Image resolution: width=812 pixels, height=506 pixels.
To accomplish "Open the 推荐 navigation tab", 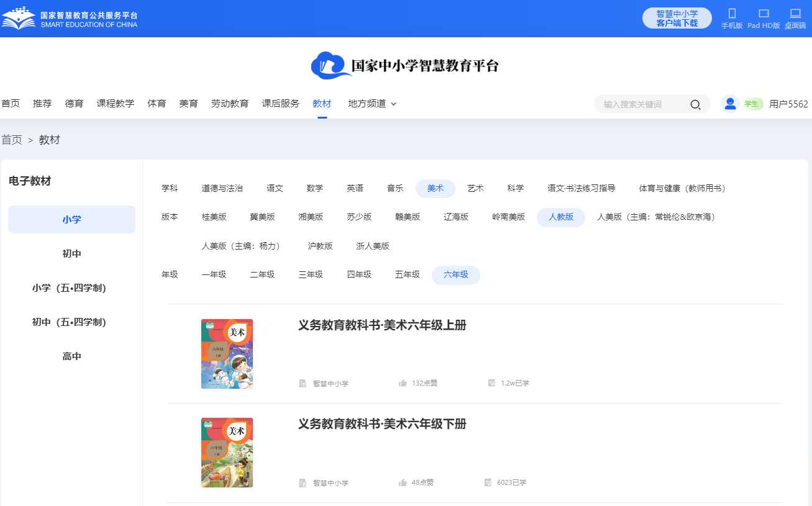I will pos(42,104).
